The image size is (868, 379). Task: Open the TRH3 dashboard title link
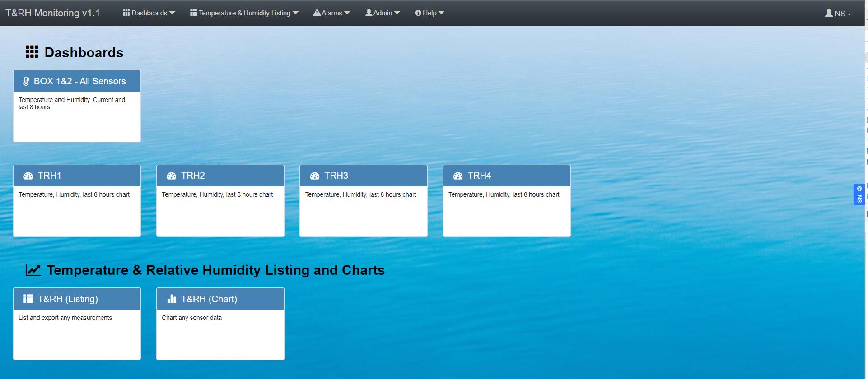[x=336, y=176]
